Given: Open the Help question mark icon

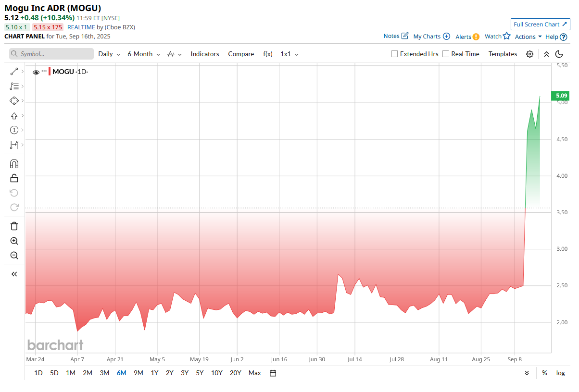Looking at the screenshot, I should click(564, 37).
